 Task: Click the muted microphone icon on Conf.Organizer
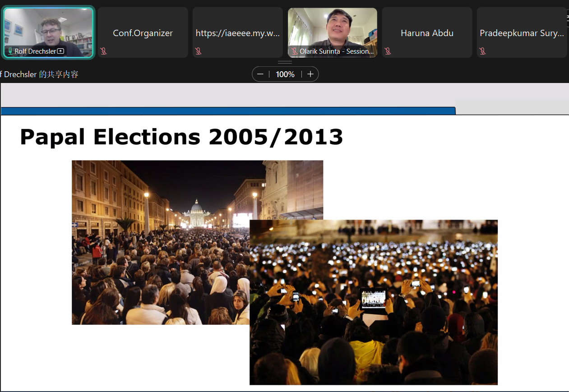(104, 51)
